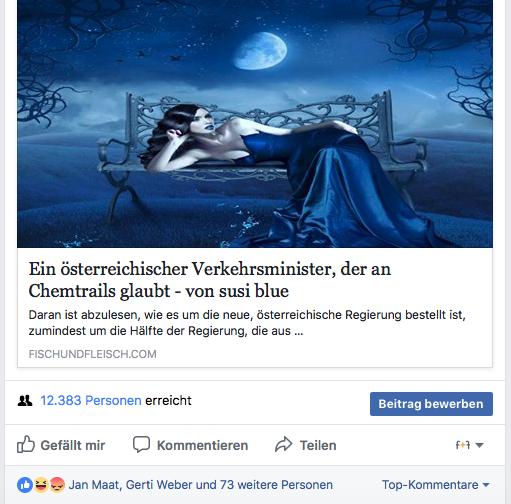Click the FISCHUNDFLEISCH.COM source label

pyautogui.click(x=92, y=354)
